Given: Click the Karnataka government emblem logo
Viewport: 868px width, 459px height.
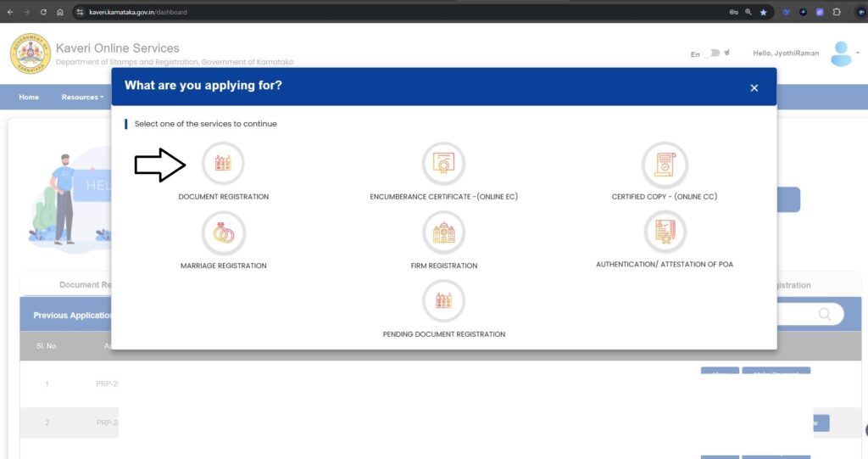Looking at the screenshot, I should (30, 53).
